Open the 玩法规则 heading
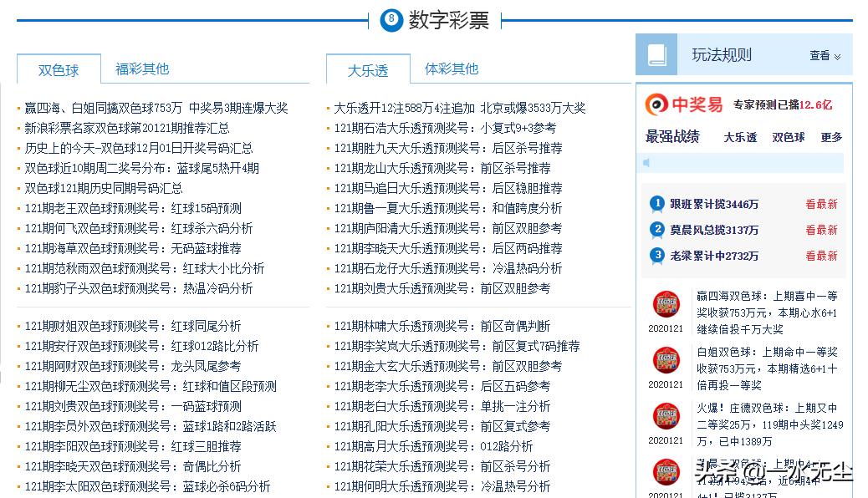Viewport: 868px width, 498px height. click(722, 55)
